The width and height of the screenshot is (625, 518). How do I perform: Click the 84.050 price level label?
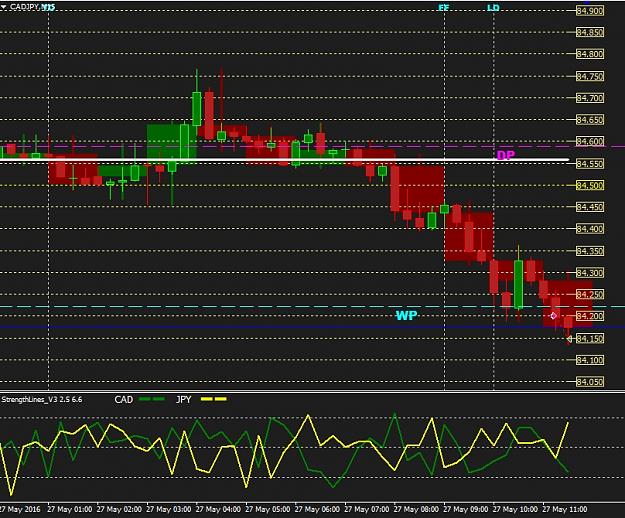click(x=590, y=382)
